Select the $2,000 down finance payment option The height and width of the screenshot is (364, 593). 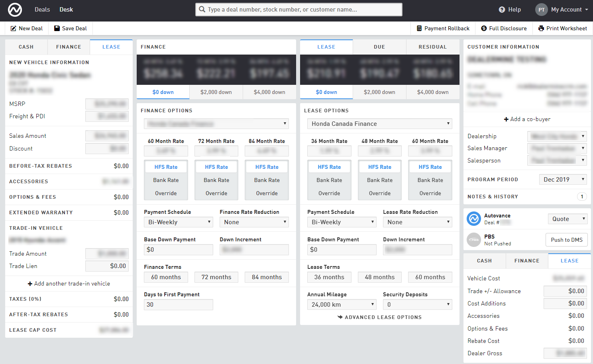click(x=216, y=92)
